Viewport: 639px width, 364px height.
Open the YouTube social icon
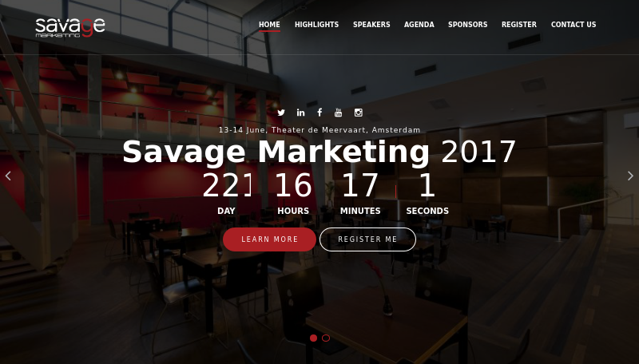point(338,113)
